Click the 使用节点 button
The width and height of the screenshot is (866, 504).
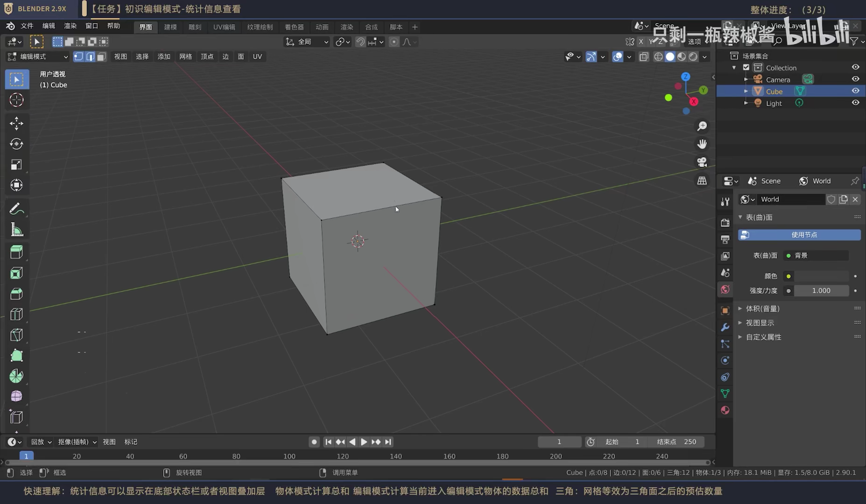799,235
